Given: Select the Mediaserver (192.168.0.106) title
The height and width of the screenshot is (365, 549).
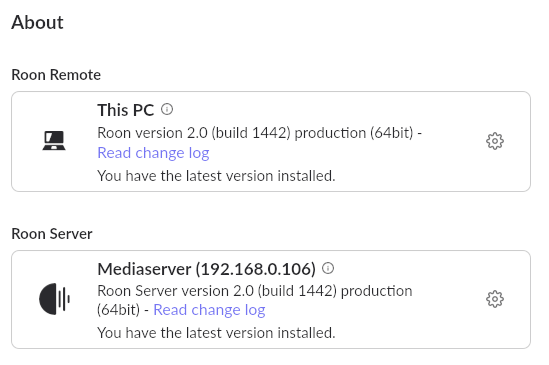Looking at the screenshot, I should [x=207, y=269].
